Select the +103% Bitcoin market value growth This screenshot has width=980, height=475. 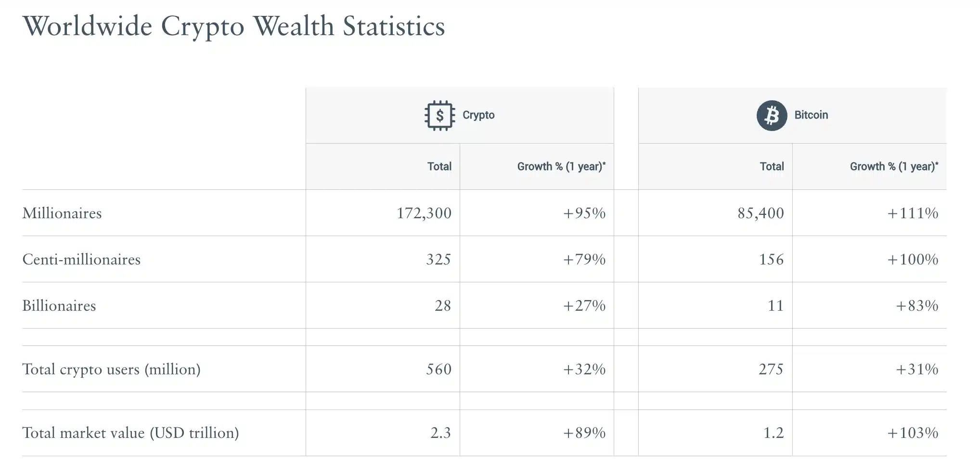(913, 433)
